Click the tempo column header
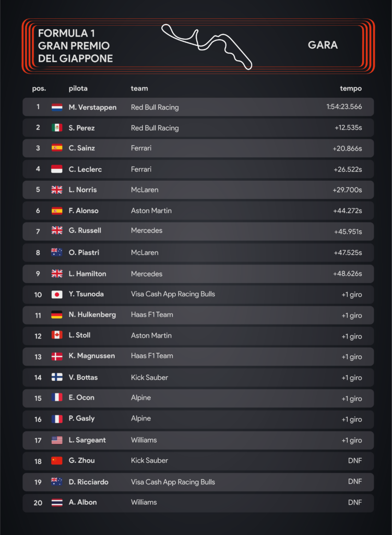This screenshot has height=535, width=392. [x=351, y=88]
